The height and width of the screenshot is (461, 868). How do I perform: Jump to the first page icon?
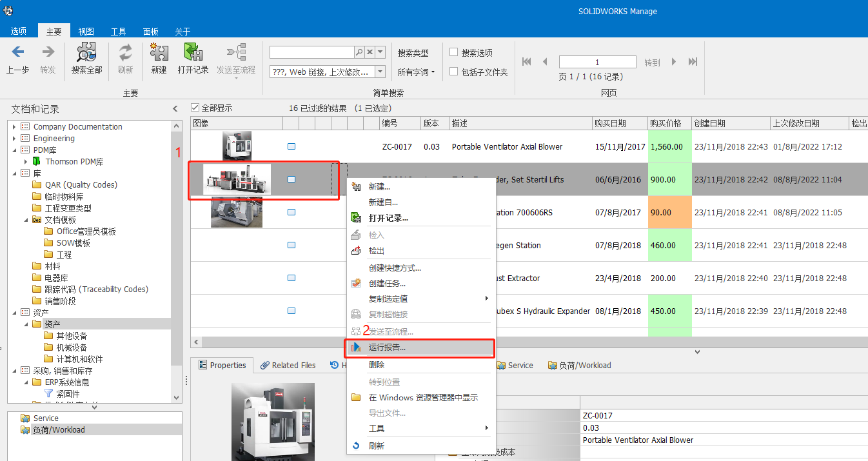[526, 62]
